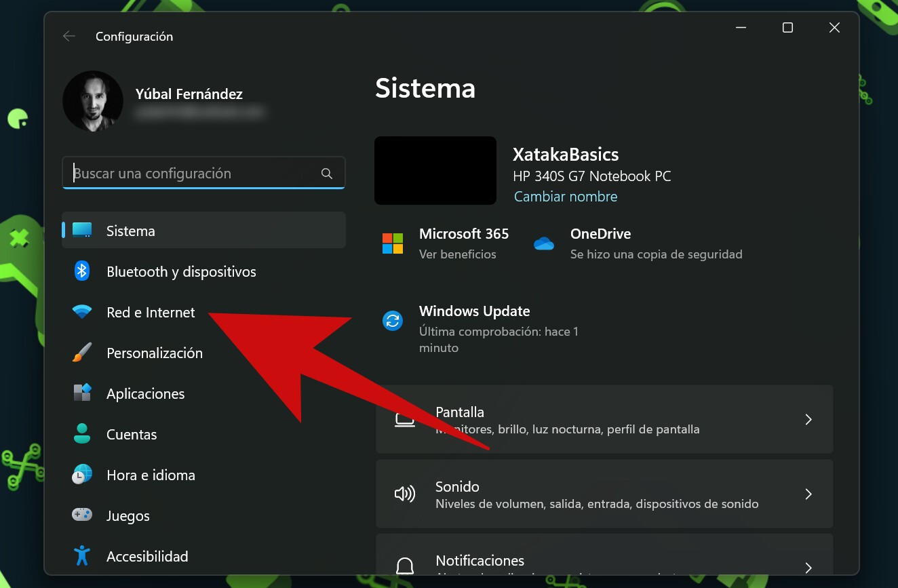Click the Wi-Fi icon for Red e Internet
The image size is (898, 588).
82,312
